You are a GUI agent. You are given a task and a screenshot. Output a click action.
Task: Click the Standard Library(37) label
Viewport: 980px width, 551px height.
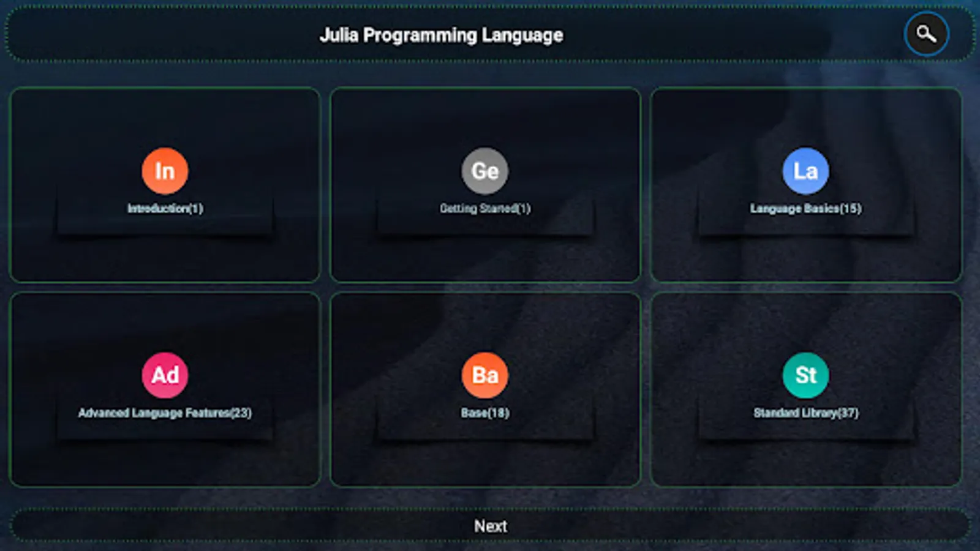click(x=806, y=413)
